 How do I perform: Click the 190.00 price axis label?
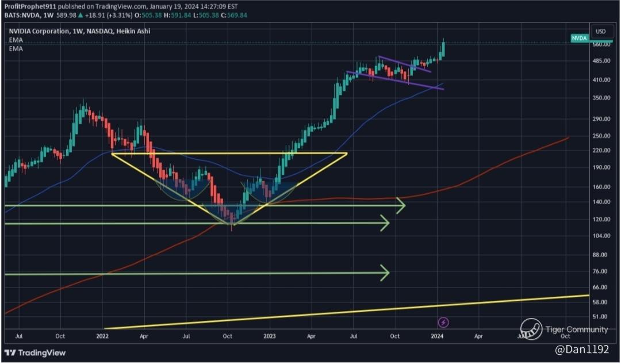coord(601,167)
